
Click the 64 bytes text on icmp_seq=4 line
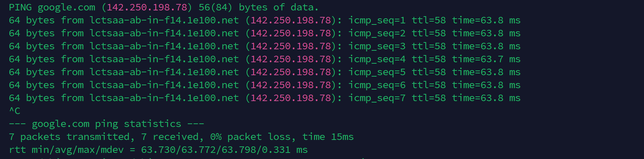pos(32,59)
